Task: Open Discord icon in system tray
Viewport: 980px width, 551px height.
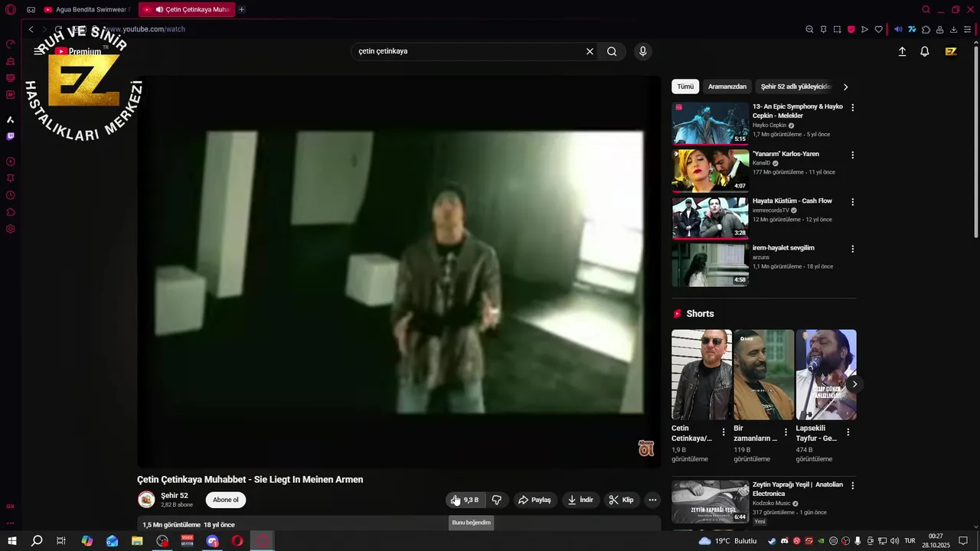Action: click(x=784, y=541)
